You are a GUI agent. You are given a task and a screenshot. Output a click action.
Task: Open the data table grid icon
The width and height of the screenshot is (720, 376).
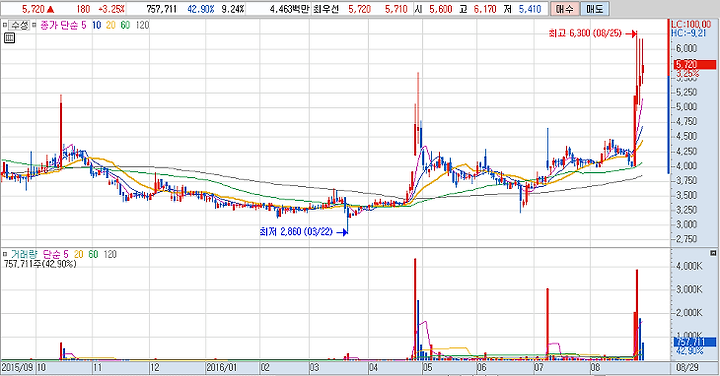(x=9, y=38)
